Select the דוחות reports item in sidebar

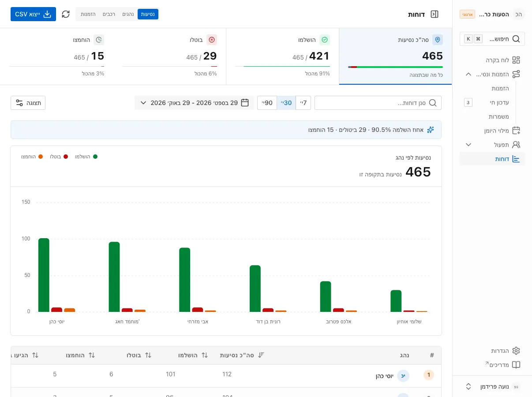[x=492, y=159]
